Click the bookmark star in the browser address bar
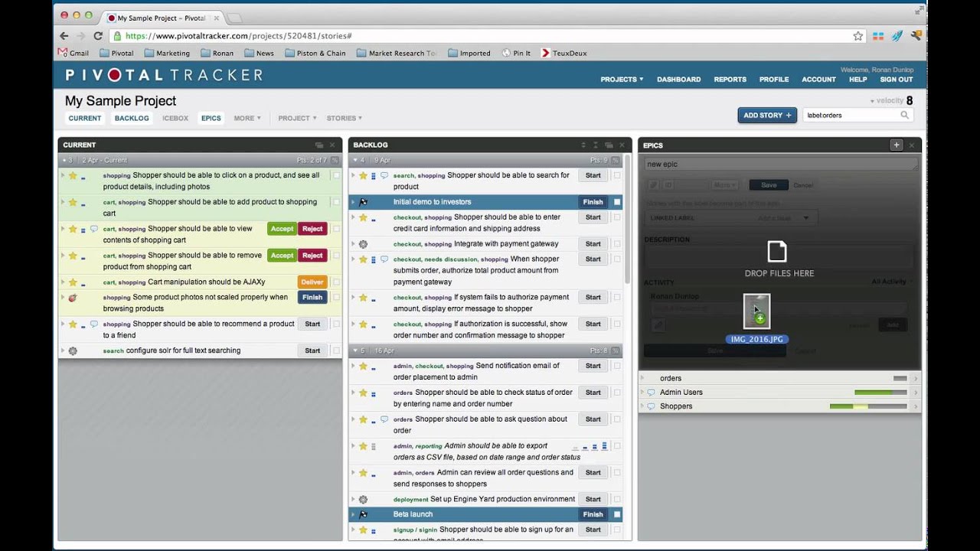Image resolution: width=980 pixels, height=551 pixels. tap(859, 35)
